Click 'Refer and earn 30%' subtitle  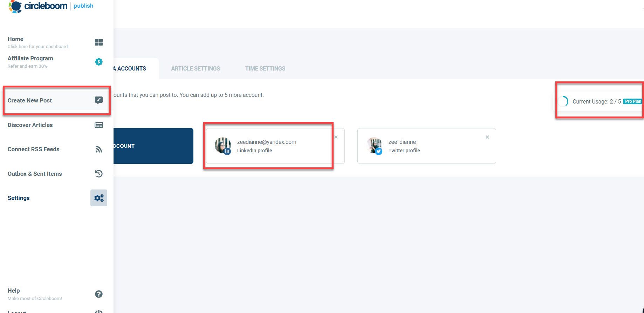coord(27,66)
